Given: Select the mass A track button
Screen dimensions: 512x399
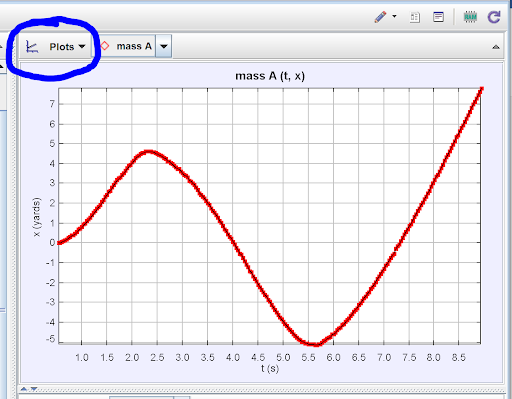Looking at the screenshot, I should [128, 46].
